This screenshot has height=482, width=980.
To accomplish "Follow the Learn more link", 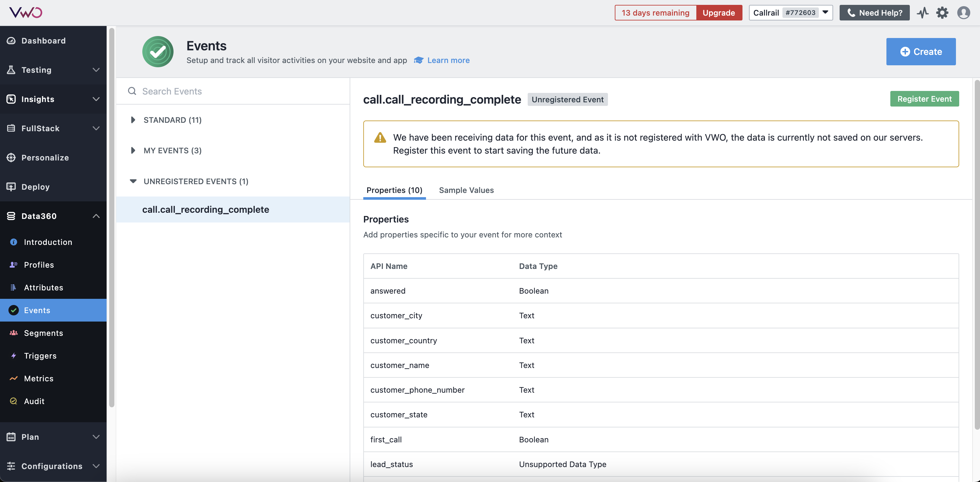I will point(448,60).
